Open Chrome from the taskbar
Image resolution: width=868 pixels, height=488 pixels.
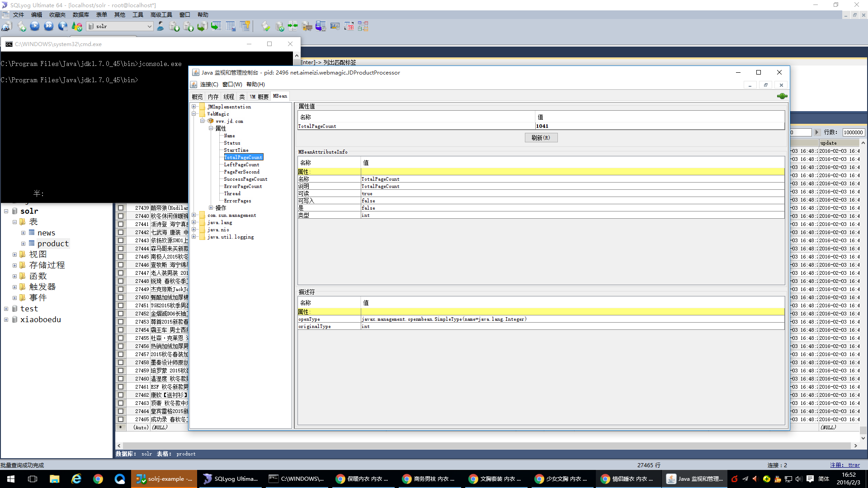point(98,479)
